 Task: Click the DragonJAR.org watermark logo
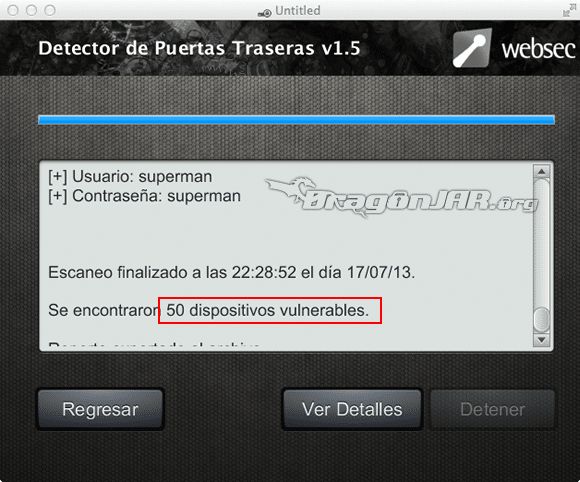tap(402, 197)
